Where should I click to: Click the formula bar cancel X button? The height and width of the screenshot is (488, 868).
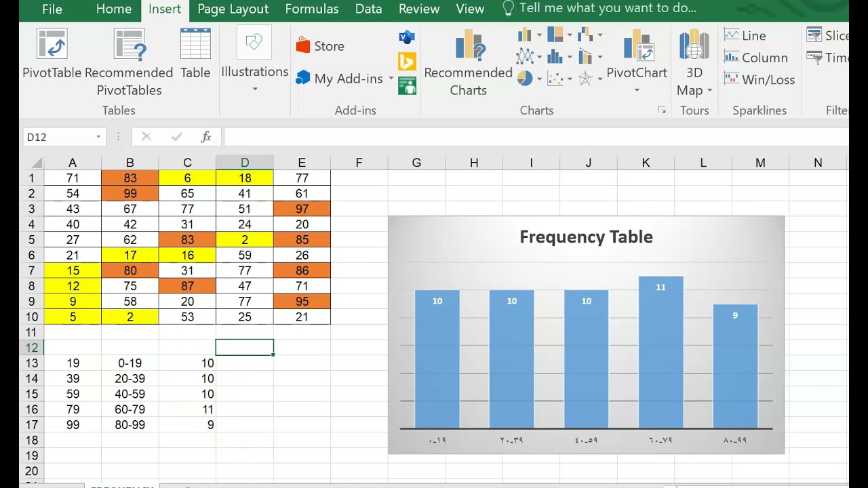pos(146,137)
